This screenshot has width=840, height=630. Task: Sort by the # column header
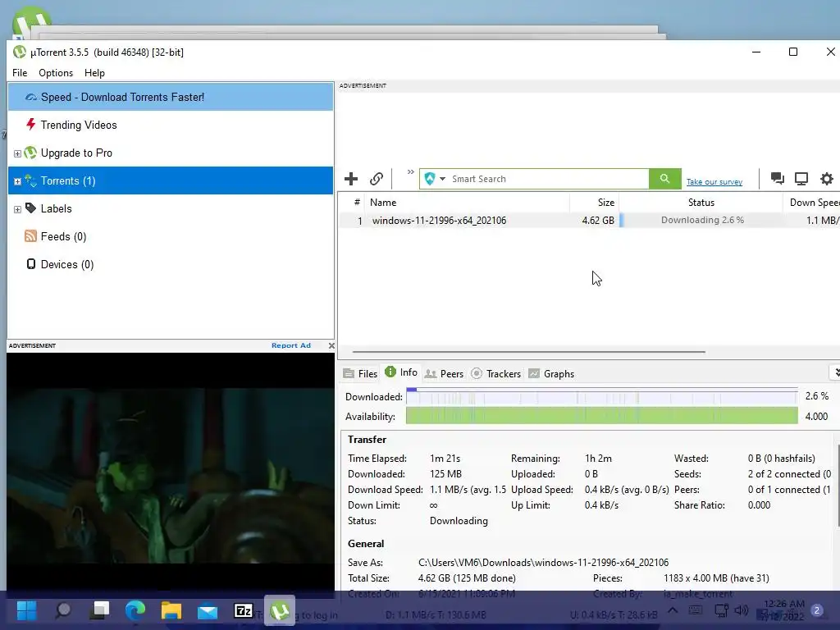click(353, 203)
